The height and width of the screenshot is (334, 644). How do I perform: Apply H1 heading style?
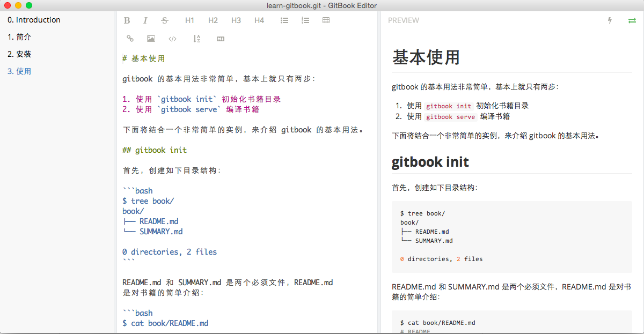(x=189, y=20)
